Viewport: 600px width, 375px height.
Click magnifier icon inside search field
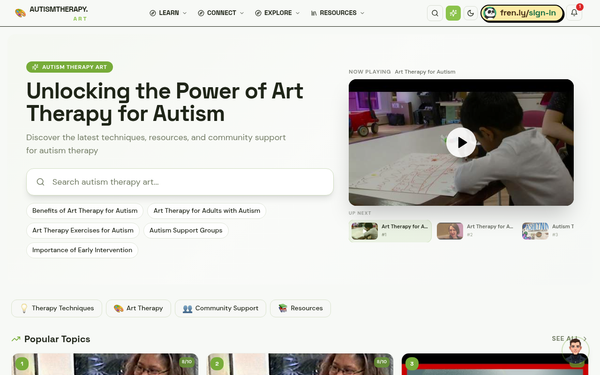[41, 182]
